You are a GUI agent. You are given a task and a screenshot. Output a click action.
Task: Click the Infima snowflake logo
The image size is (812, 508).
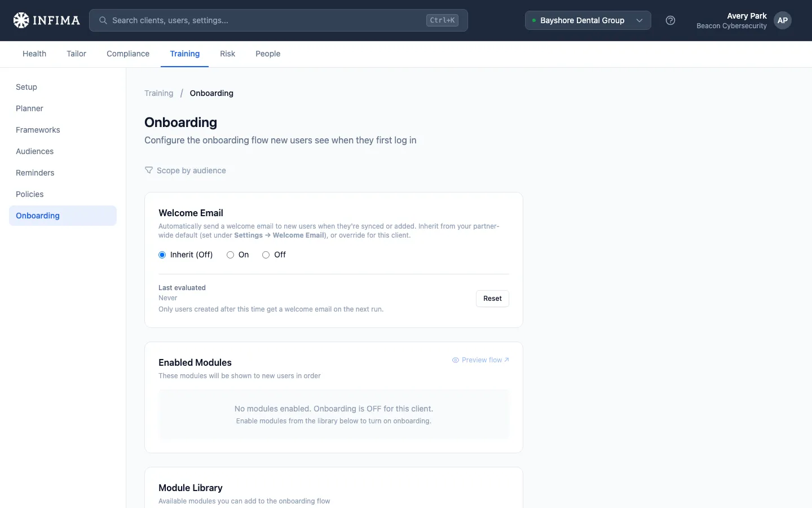[21, 20]
